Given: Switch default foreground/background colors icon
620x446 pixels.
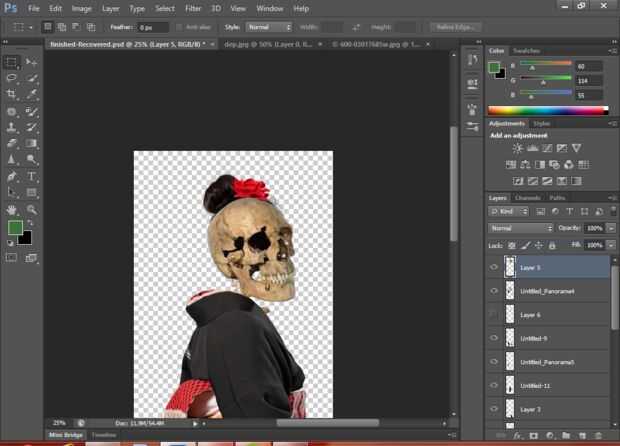Looking at the screenshot, I should [10, 243].
